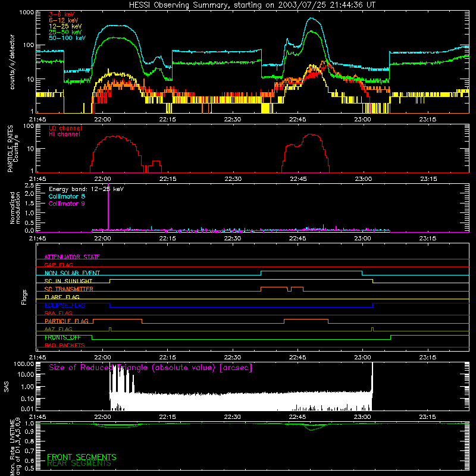
Task: Click the LO channel legend label
Action: click(65, 128)
